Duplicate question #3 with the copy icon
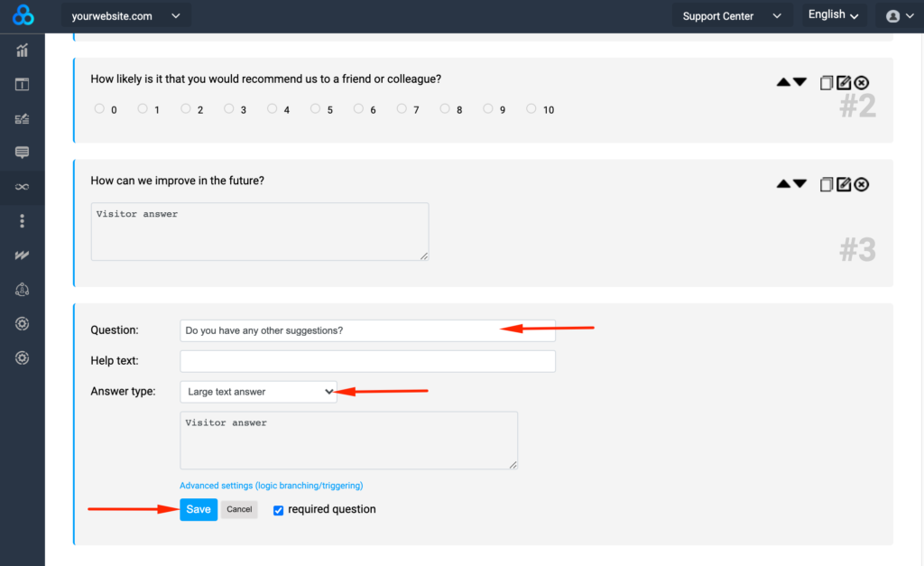The width and height of the screenshot is (924, 566). point(826,185)
